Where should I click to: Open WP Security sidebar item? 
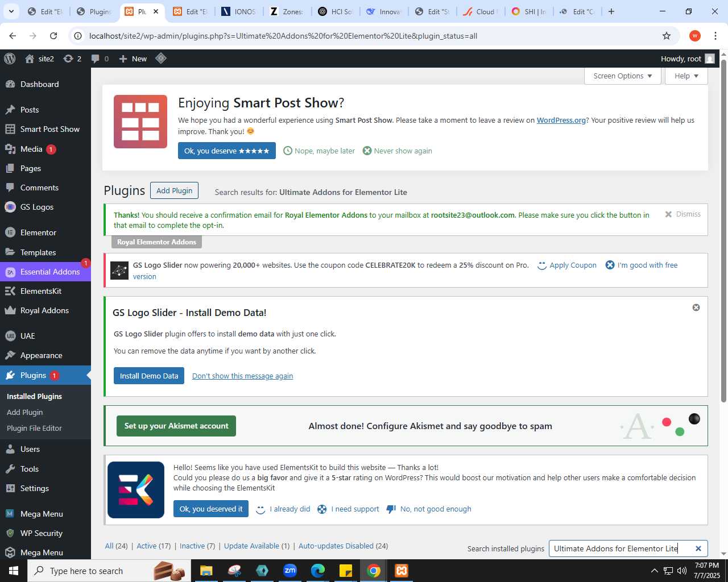(45, 533)
